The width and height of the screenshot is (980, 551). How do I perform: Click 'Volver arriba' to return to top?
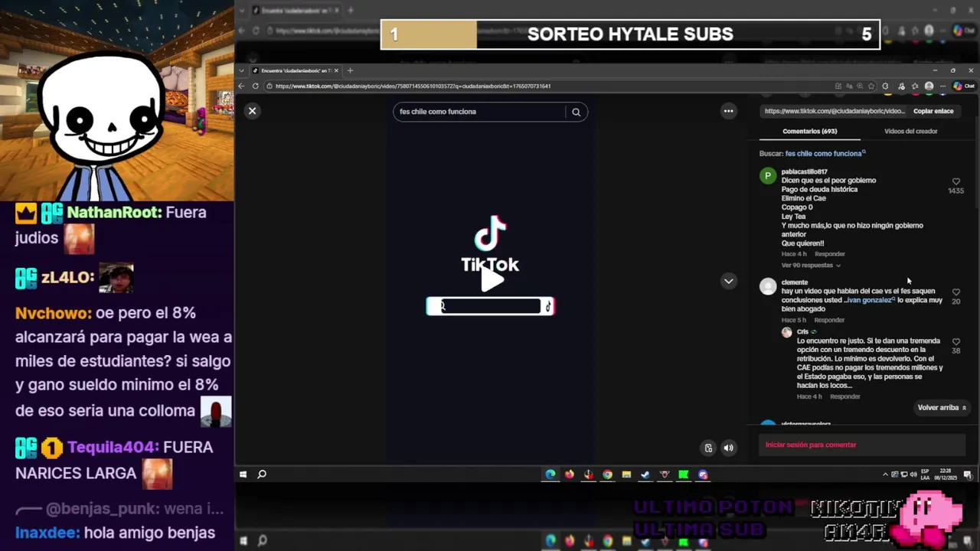click(x=942, y=408)
